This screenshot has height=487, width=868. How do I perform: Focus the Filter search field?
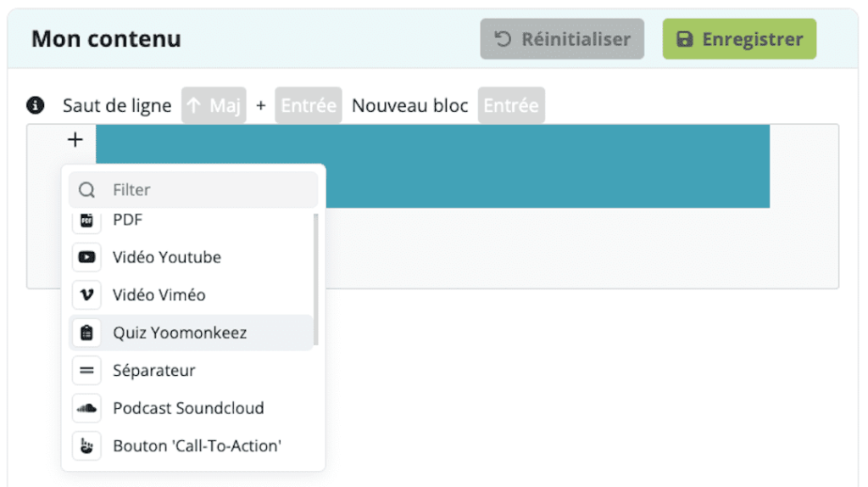coord(193,189)
